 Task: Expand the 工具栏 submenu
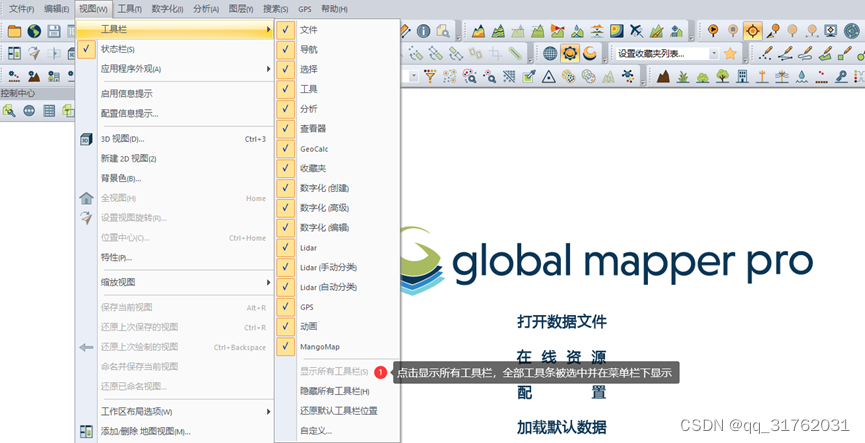pos(174,29)
